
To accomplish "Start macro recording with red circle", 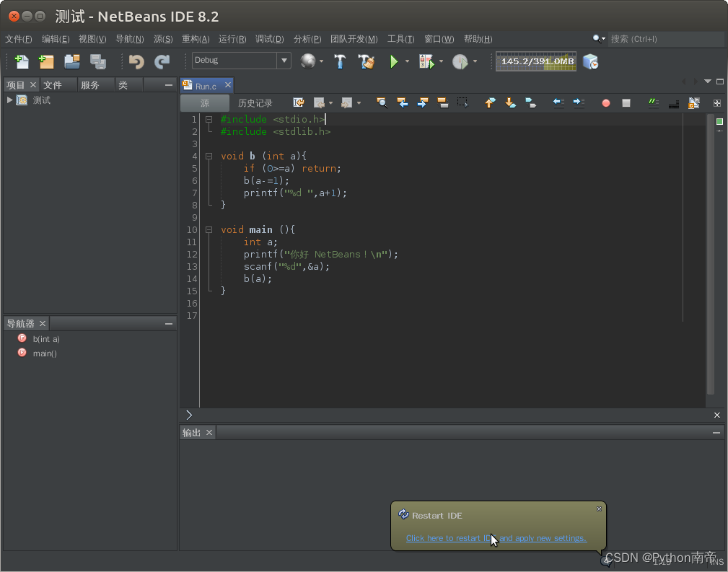I will coord(606,103).
